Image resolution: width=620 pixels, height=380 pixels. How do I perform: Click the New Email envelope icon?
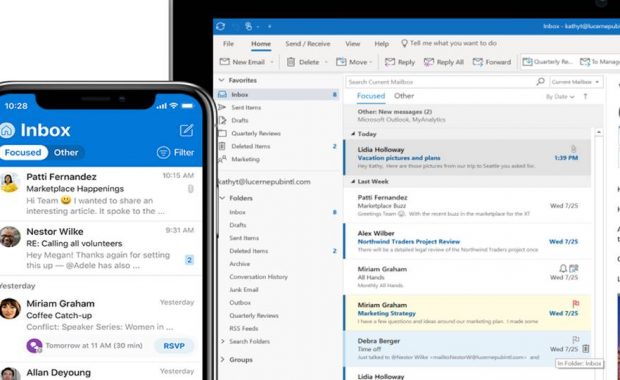pos(225,62)
